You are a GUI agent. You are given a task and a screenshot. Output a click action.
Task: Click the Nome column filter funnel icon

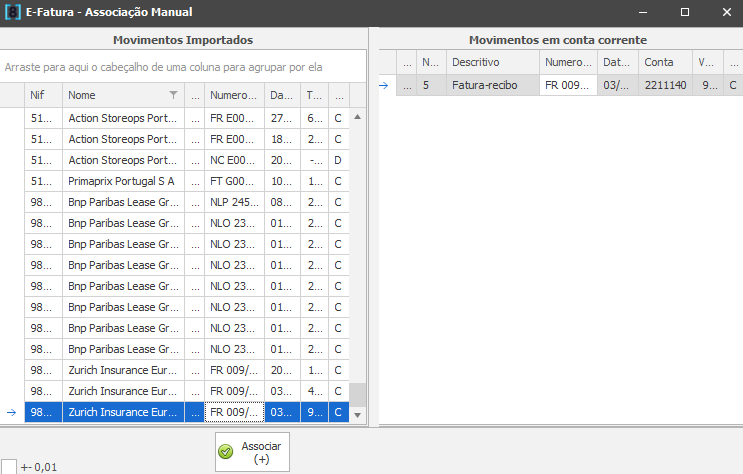tap(173, 95)
